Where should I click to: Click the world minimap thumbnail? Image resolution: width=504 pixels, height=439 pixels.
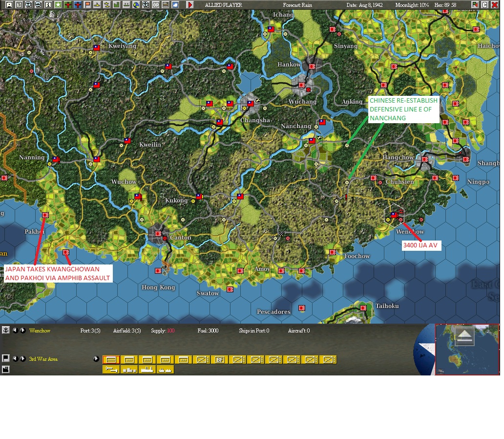pyautogui.click(x=467, y=349)
